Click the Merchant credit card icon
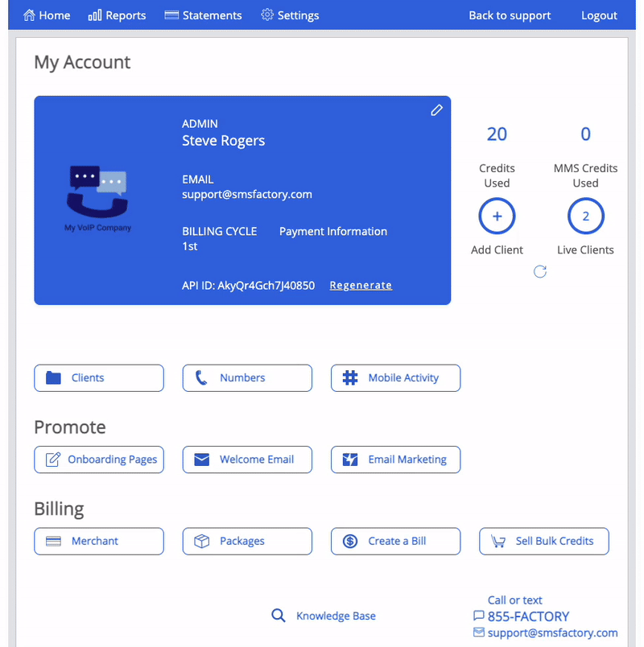Screen dimensions: 644x647 53,541
